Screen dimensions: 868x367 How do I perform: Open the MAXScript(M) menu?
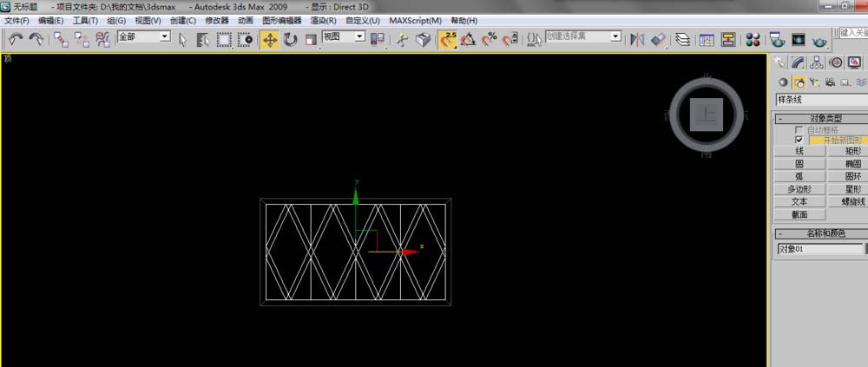pos(415,21)
